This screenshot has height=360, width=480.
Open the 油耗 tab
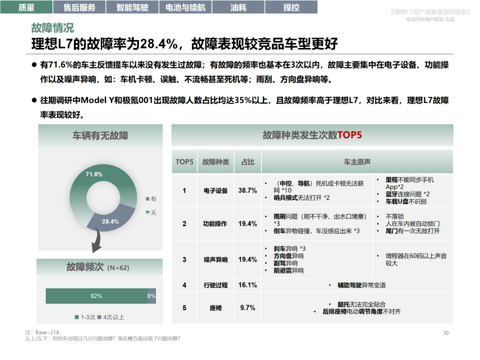pyautogui.click(x=238, y=7)
